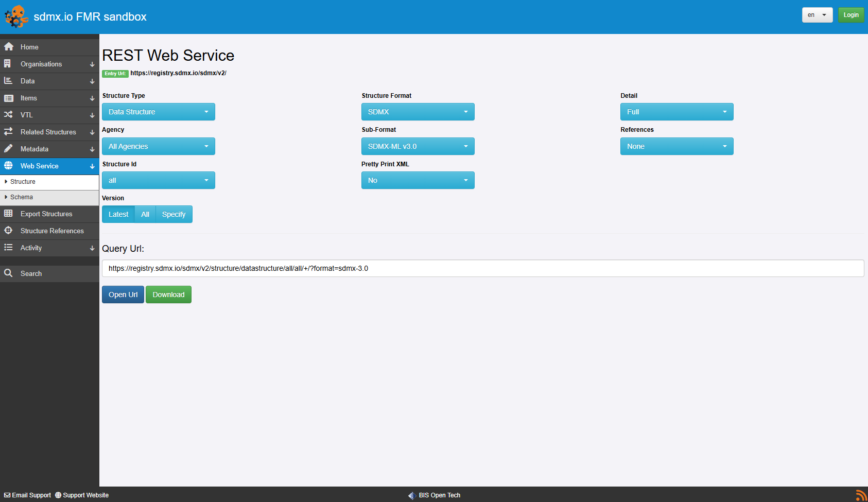Click the Metadata pencil icon
The image size is (868, 502).
8,149
